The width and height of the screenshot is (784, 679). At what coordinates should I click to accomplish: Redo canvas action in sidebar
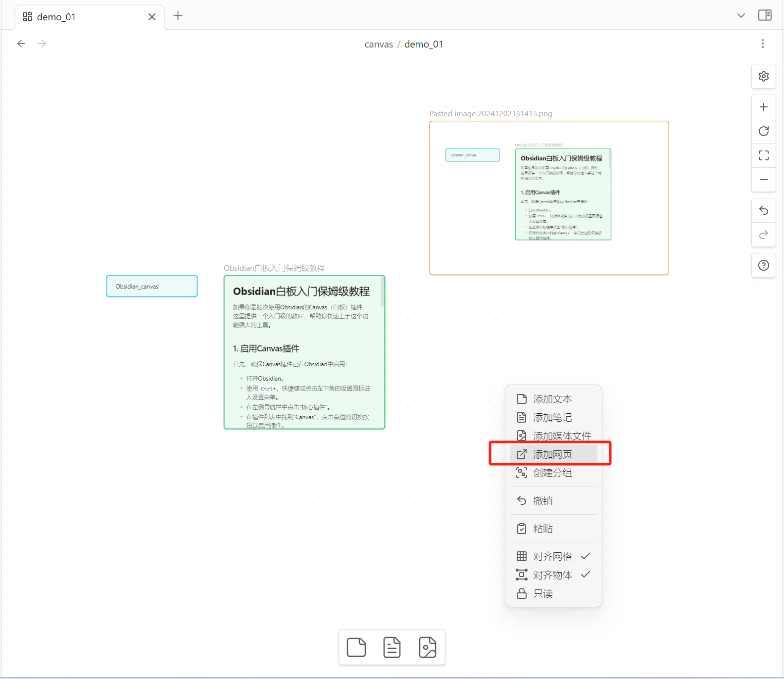[764, 235]
